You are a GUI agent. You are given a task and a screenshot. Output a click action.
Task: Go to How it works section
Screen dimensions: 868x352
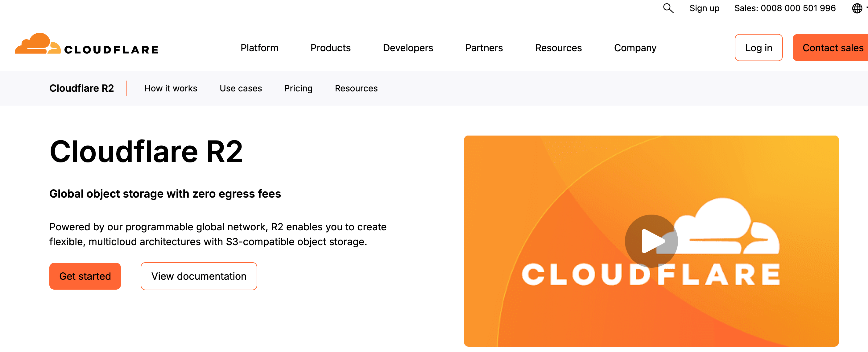click(x=171, y=88)
